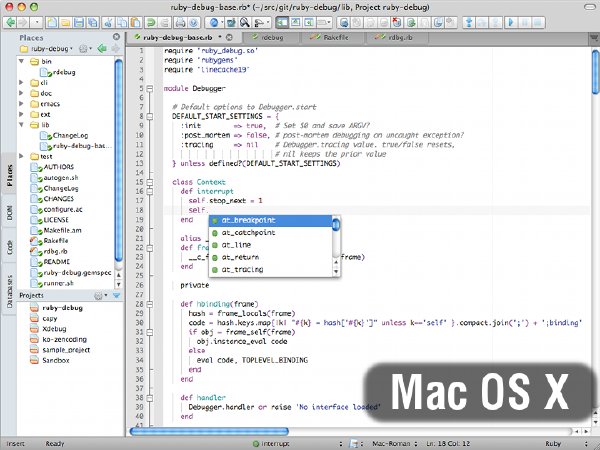The image size is (600, 450).
Task: Expand the ext folder
Action: tap(21, 114)
